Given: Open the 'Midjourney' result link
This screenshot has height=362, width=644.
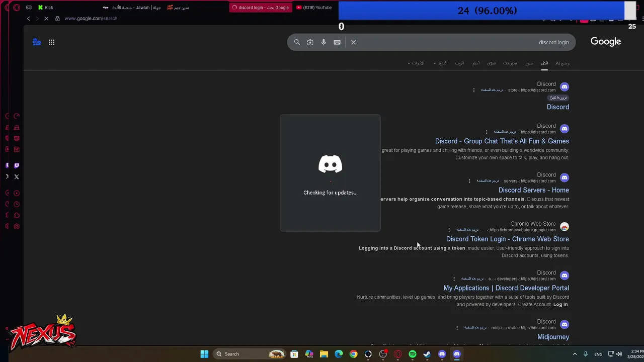Looking at the screenshot, I should pyautogui.click(x=553, y=337).
